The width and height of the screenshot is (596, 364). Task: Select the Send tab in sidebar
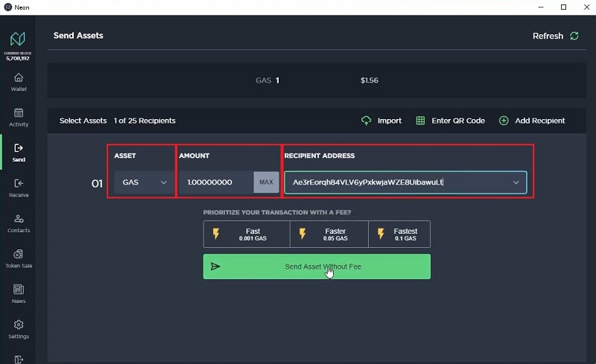[x=19, y=152]
